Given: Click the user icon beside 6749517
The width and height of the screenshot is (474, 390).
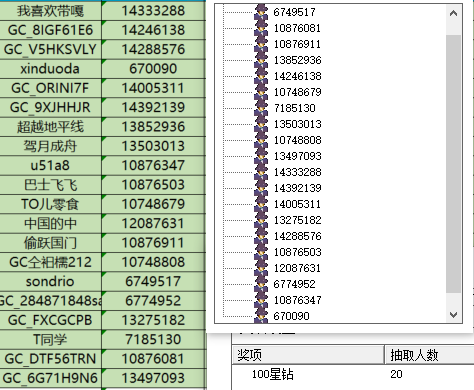Looking at the screenshot, I should click(261, 12).
